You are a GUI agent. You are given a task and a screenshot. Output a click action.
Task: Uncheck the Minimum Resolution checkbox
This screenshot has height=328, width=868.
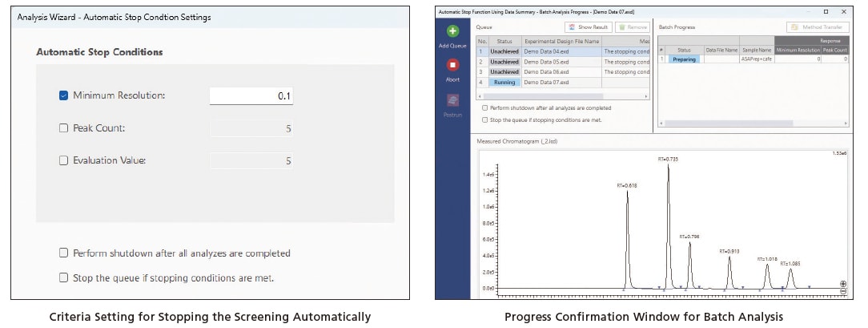[x=64, y=96]
